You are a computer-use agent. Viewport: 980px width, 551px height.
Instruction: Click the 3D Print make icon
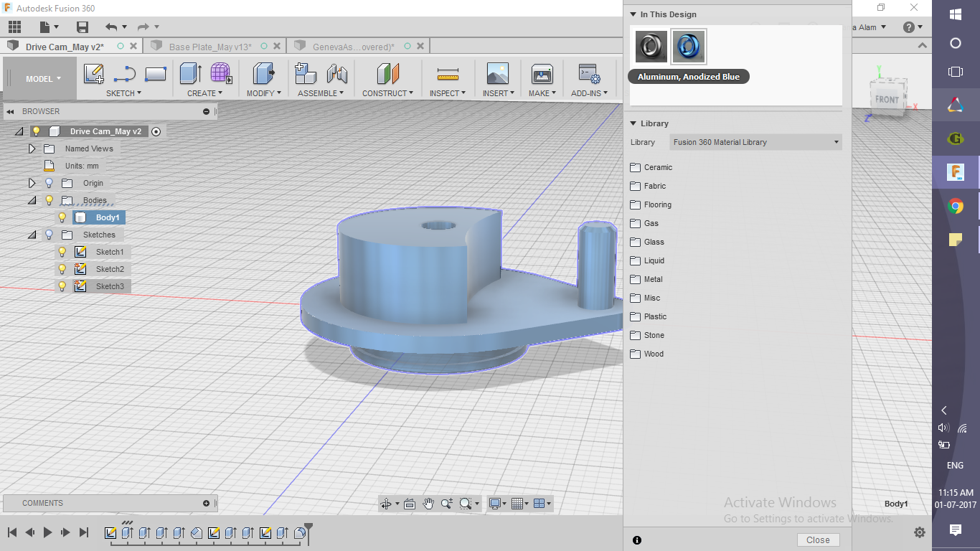pyautogui.click(x=542, y=74)
